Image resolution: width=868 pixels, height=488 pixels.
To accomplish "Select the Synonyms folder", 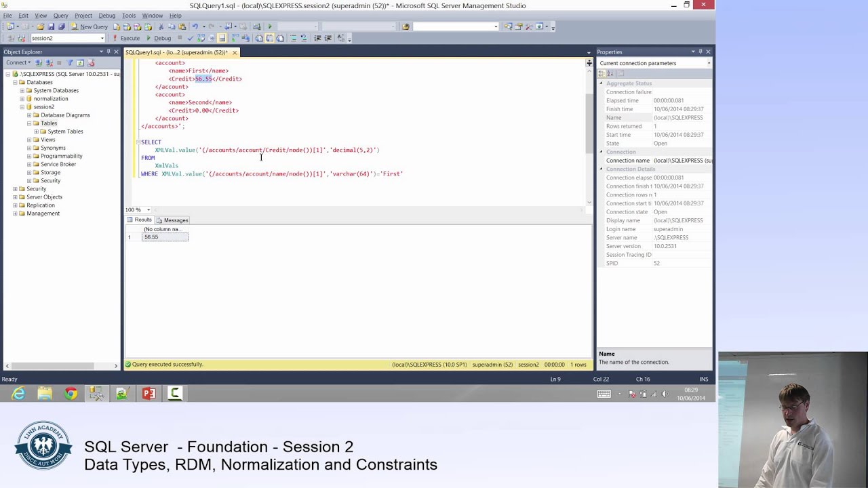I will (53, 148).
